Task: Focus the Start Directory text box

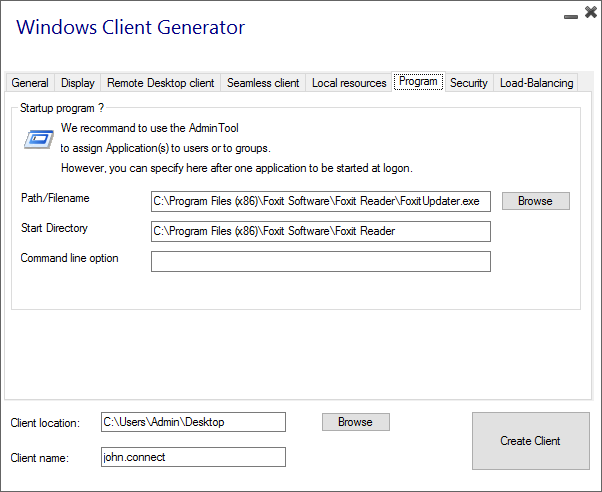Action: [x=320, y=232]
